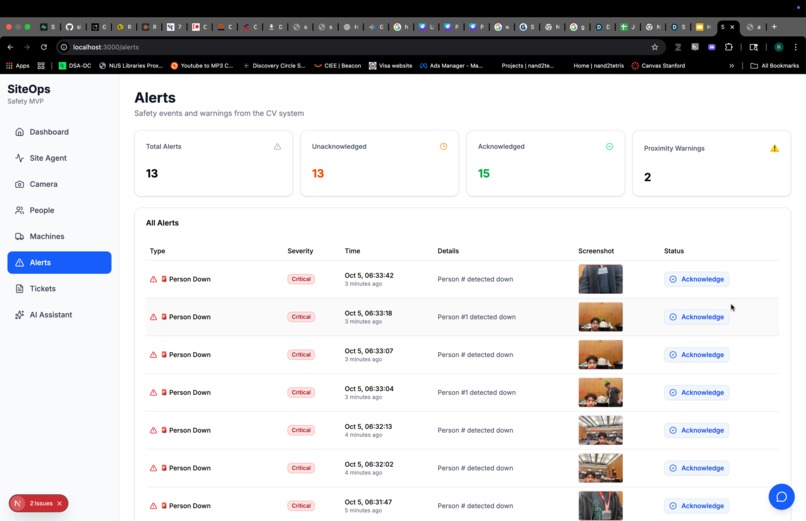This screenshot has height=521, width=806.
Task: Click the Critical badge on 06:32:13 row
Action: [x=301, y=431]
